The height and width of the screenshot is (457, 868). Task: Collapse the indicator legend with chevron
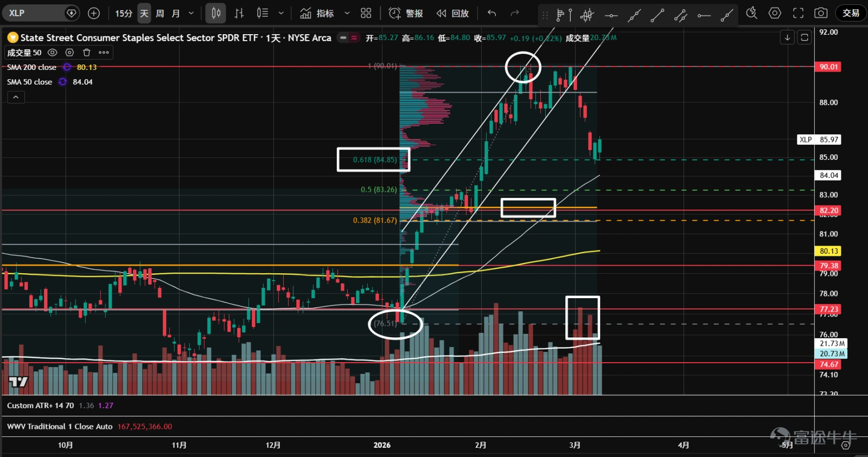click(16, 97)
